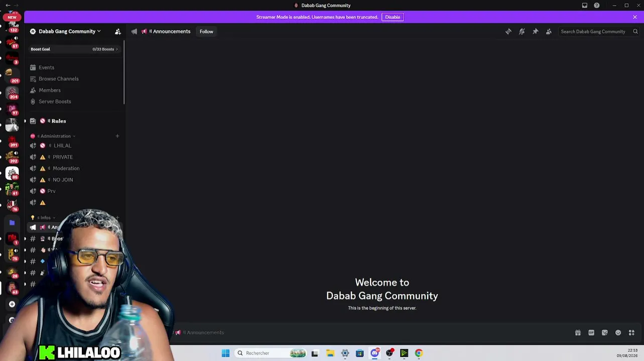
Task: Open Server Boosts
Action: click(x=55, y=101)
